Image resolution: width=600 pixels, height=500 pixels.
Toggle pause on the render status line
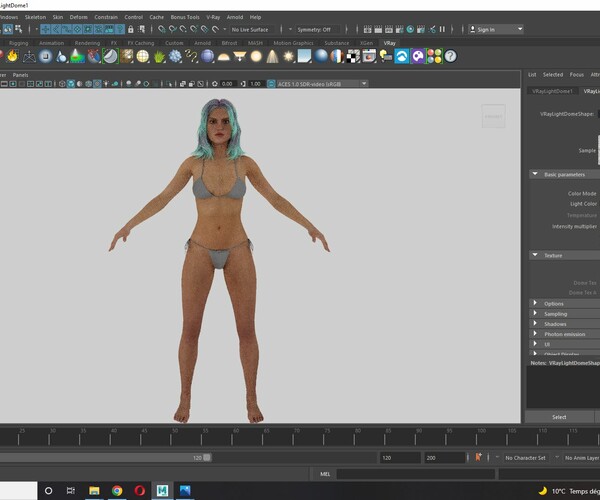coord(442,29)
